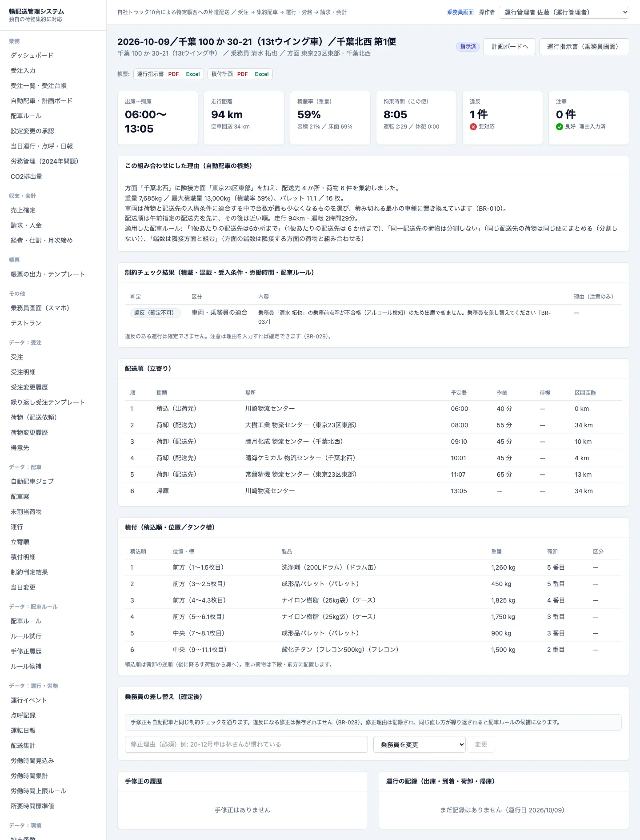The width and height of the screenshot is (640, 840).
Task: Open 配車ルール under 業務 section
Action: (26, 116)
